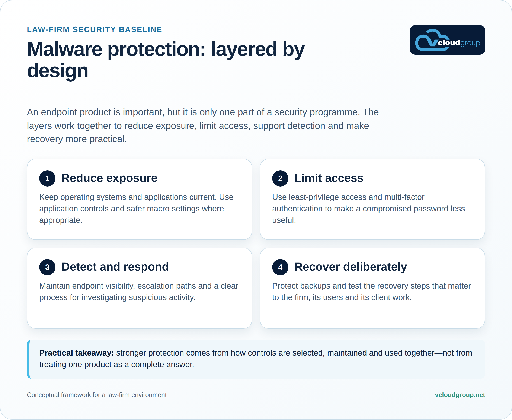Screen dimensions: 512x420
Task: Select the 'Recover deliberately' heading
Action: tap(351, 267)
